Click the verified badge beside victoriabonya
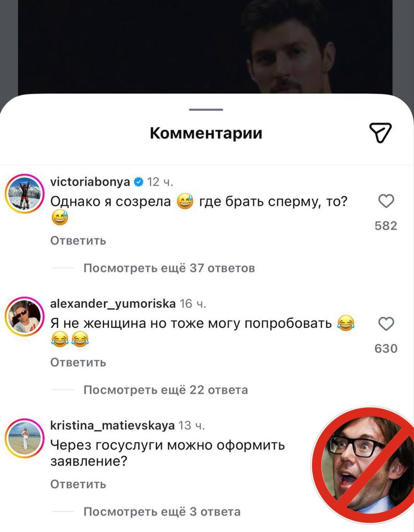The height and width of the screenshot is (532, 414). [x=138, y=182]
